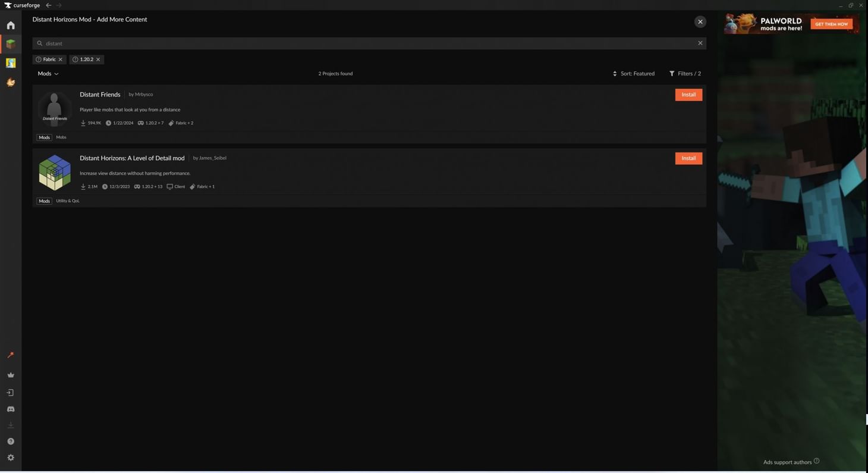Open the Sort: Featured dropdown
868x473 pixels.
(x=633, y=74)
